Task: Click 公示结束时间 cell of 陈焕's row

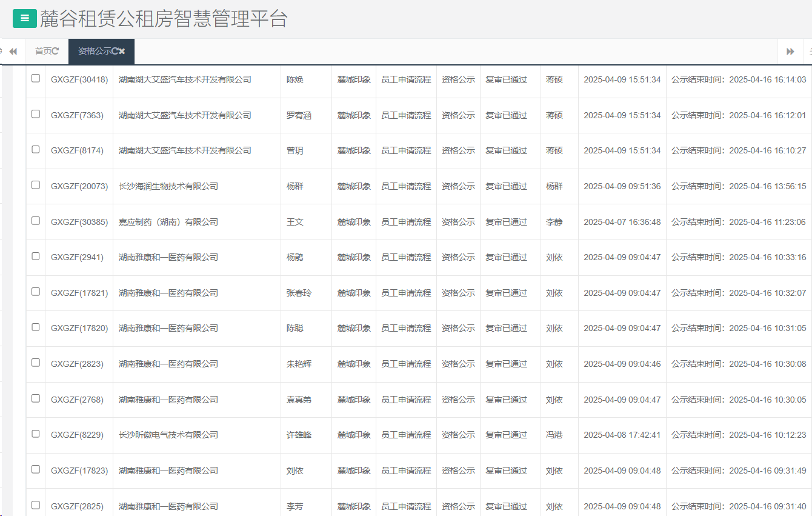Action: pos(738,79)
